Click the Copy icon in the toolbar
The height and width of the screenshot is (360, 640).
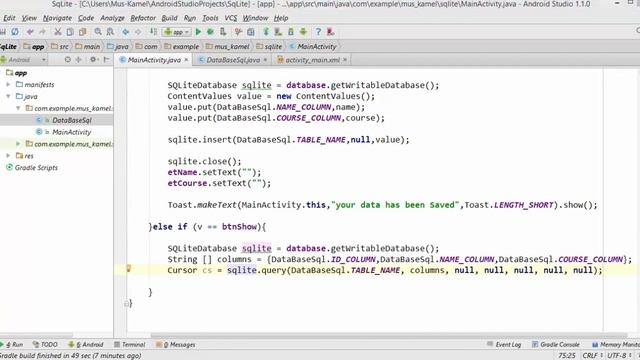(x=70, y=32)
